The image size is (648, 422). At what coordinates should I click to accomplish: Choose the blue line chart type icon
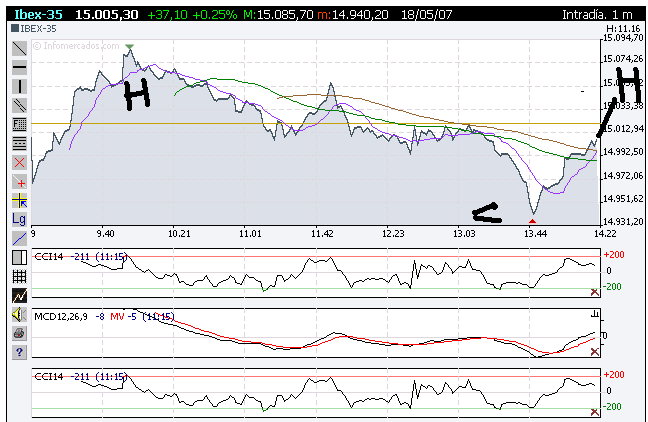pyautogui.click(x=19, y=238)
